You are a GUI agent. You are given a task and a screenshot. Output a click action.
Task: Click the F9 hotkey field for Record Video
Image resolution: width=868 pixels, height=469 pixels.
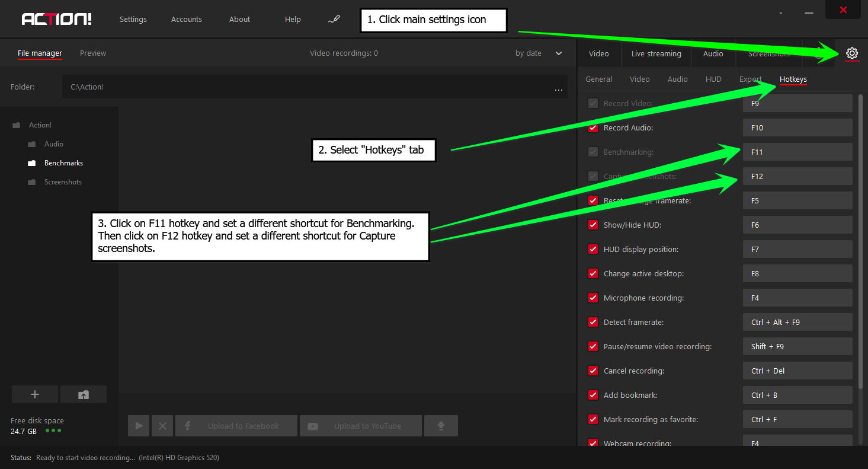pos(797,103)
